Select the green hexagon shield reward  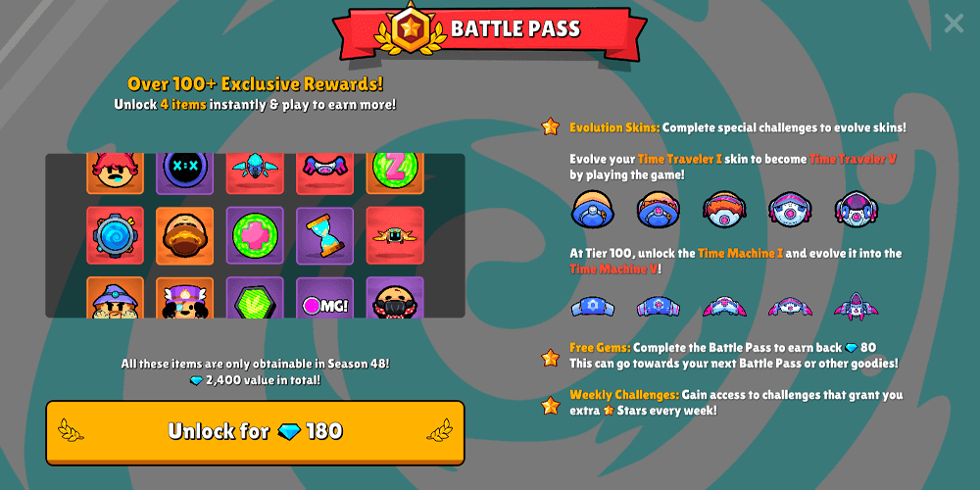pos(255,298)
